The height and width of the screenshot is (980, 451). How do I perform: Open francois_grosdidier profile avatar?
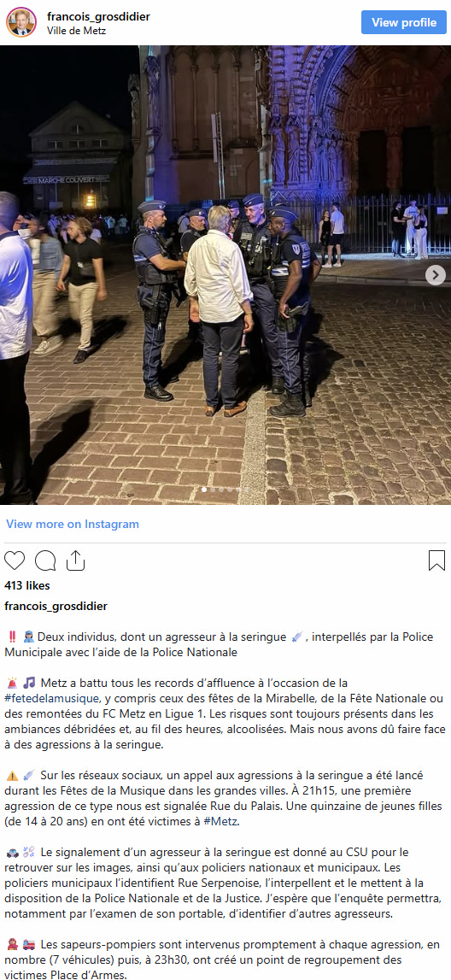click(21, 22)
